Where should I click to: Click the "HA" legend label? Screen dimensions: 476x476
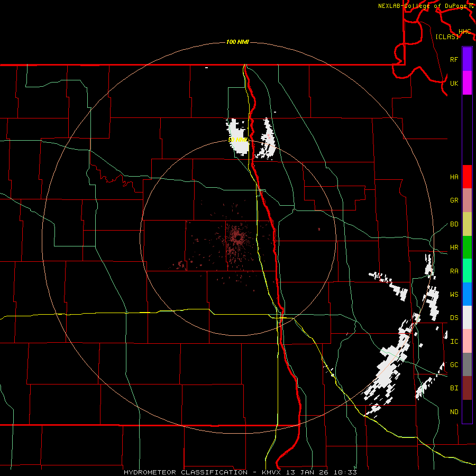[x=454, y=177]
